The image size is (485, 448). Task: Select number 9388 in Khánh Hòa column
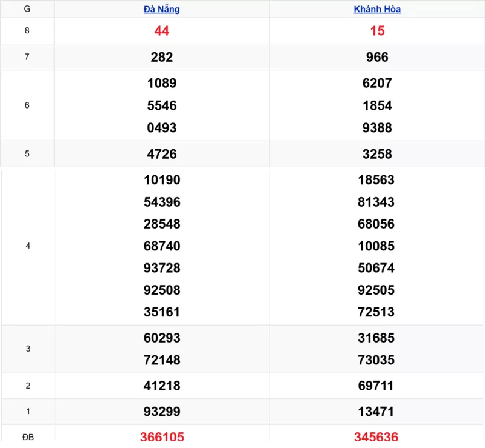pos(377,128)
